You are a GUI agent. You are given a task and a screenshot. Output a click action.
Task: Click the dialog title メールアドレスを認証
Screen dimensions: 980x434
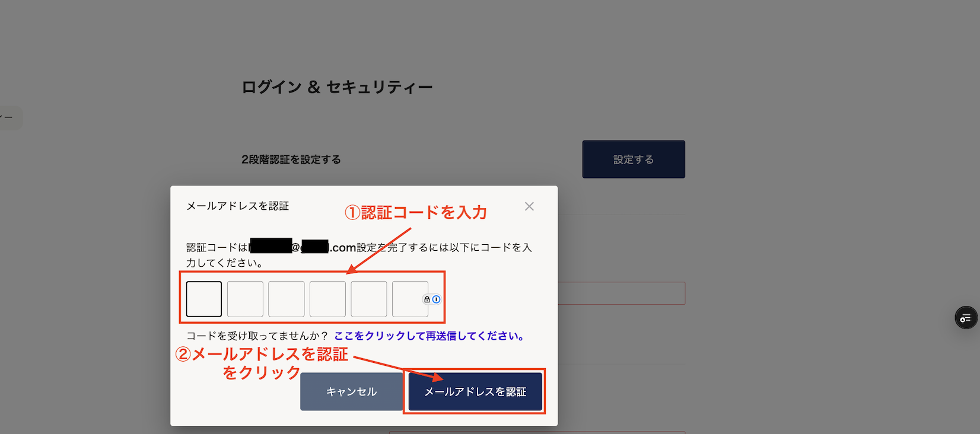pos(237,206)
